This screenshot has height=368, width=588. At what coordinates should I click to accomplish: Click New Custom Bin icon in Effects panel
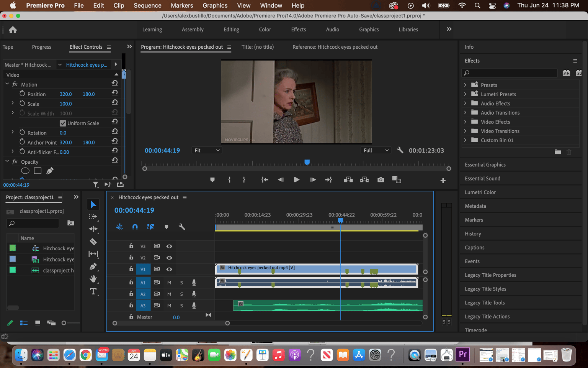click(558, 152)
